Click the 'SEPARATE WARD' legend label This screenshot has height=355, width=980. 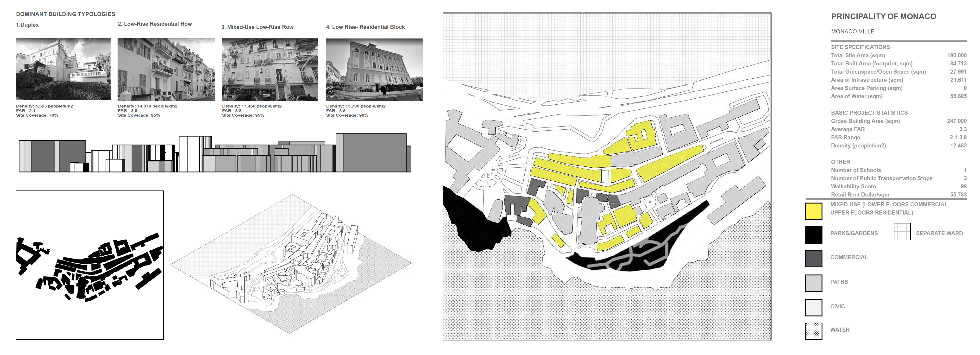coord(939,233)
